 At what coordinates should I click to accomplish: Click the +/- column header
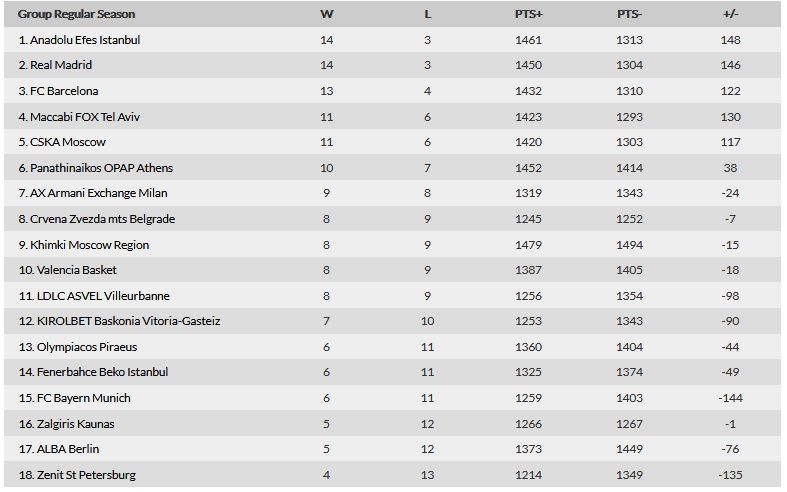730,14
